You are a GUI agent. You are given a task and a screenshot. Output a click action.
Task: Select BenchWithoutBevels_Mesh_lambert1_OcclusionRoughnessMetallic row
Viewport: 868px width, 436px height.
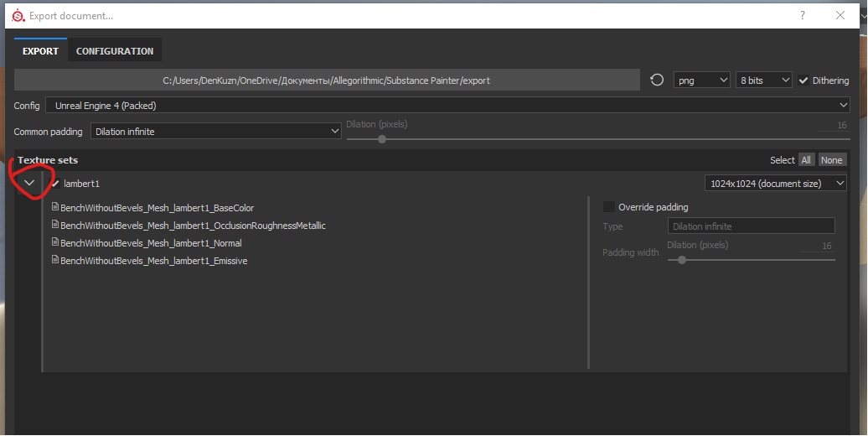[x=194, y=226]
